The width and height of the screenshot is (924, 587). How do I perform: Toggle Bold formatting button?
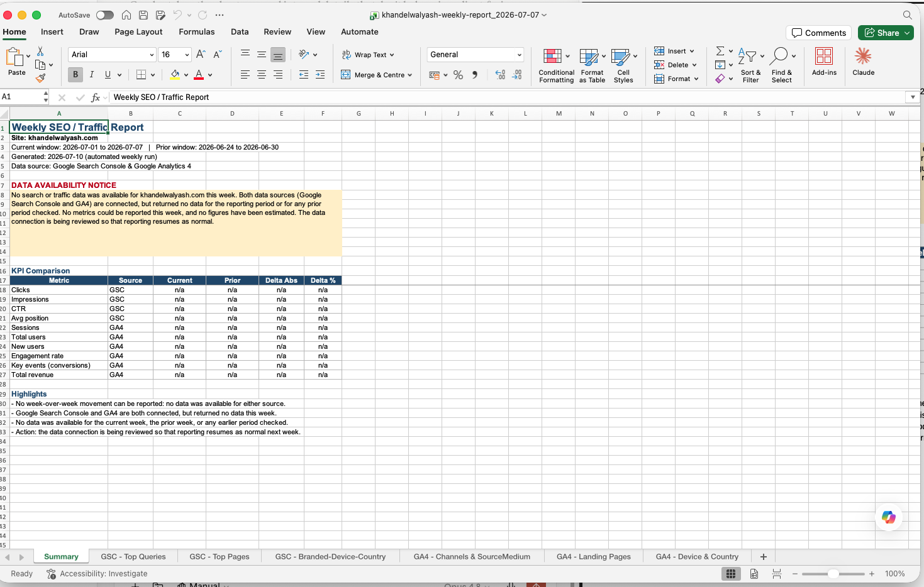coord(75,75)
